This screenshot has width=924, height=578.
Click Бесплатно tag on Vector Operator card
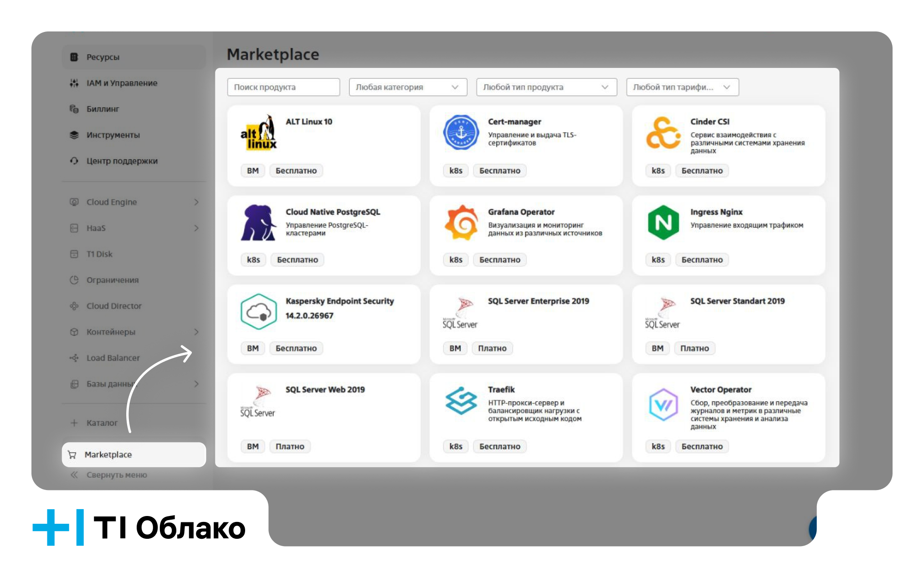tap(702, 446)
